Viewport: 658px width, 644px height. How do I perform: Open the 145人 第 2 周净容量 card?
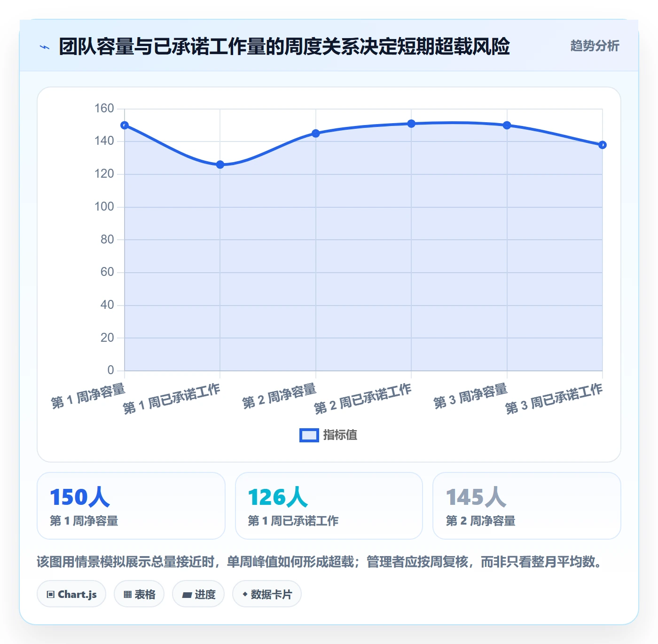point(527,506)
